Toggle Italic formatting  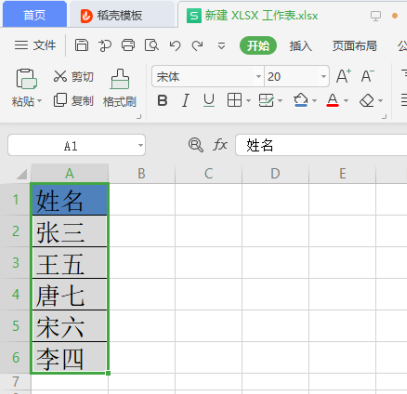pyautogui.click(x=185, y=100)
